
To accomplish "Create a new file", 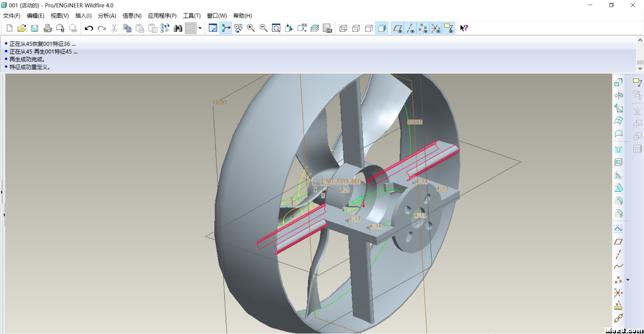I will 9,28.
